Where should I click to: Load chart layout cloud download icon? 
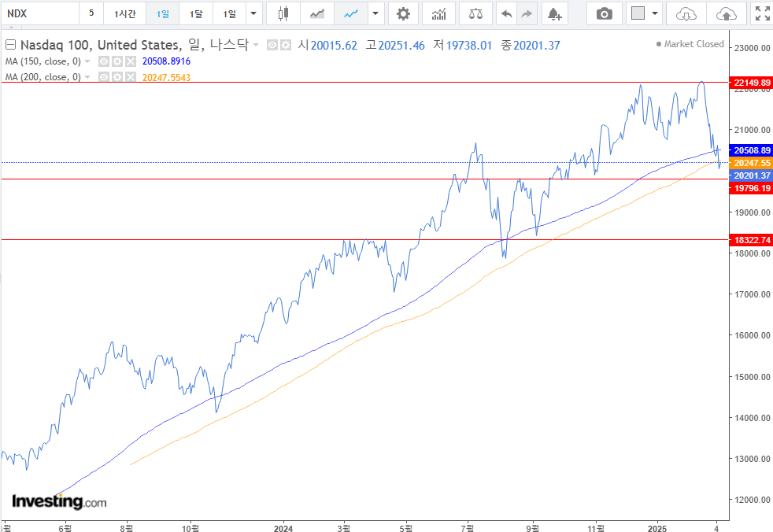[x=686, y=14]
